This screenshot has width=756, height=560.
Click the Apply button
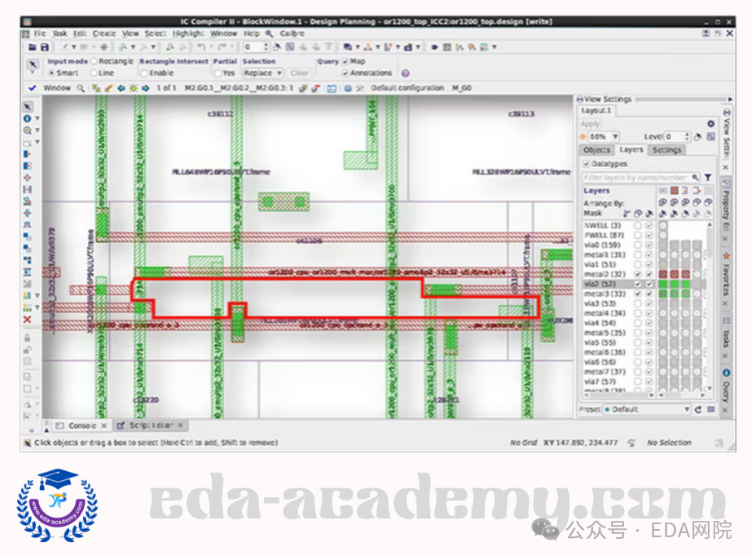(x=590, y=124)
